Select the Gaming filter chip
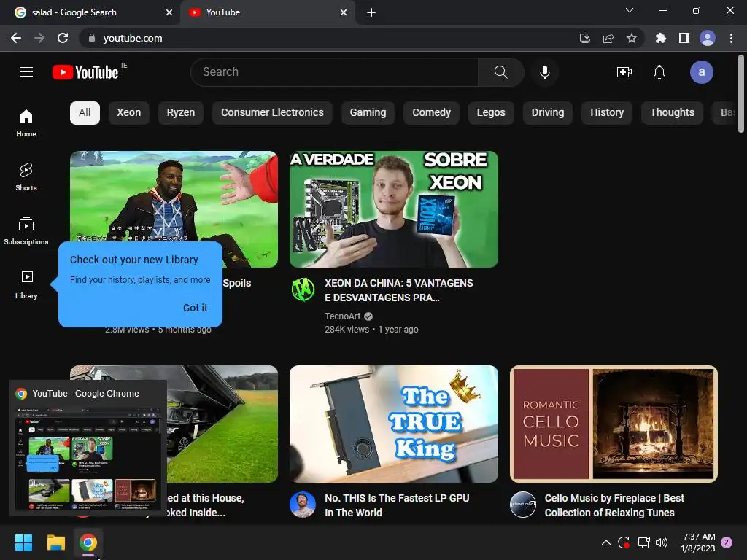Viewport: 747px width, 560px height. [368, 113]
